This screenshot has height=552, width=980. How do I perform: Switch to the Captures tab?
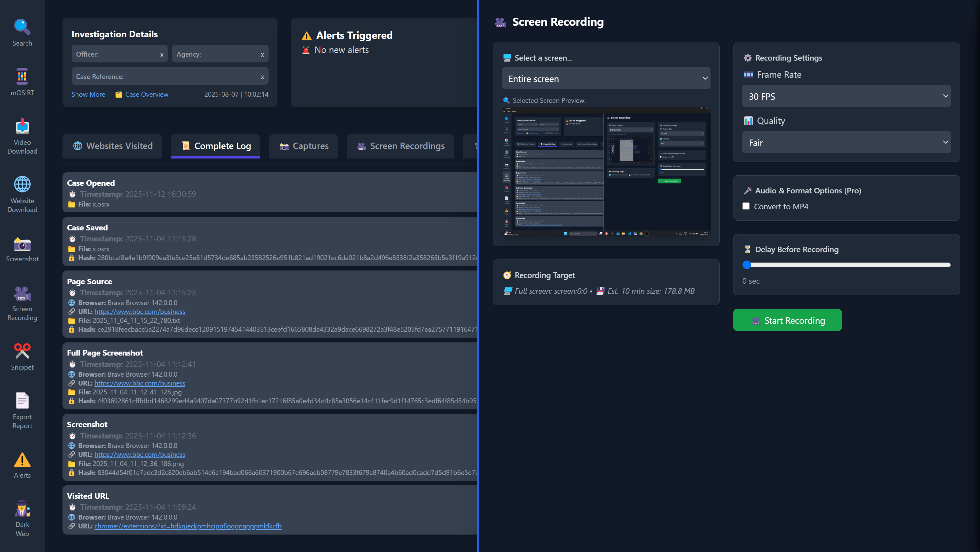pos(303,146)
